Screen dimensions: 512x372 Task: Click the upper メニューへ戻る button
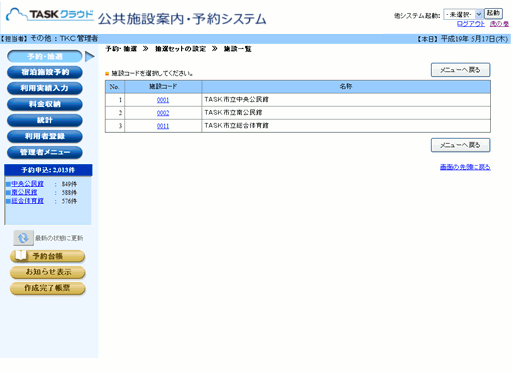tap(460, 70)
